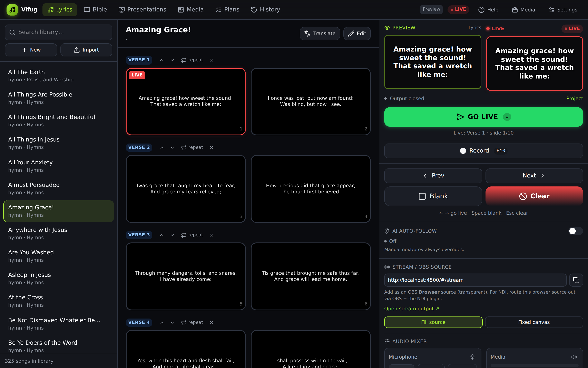Open 'Almost Persuaded' in library
The width and height of the screenshot is (588, 368).
click(59, 188)
